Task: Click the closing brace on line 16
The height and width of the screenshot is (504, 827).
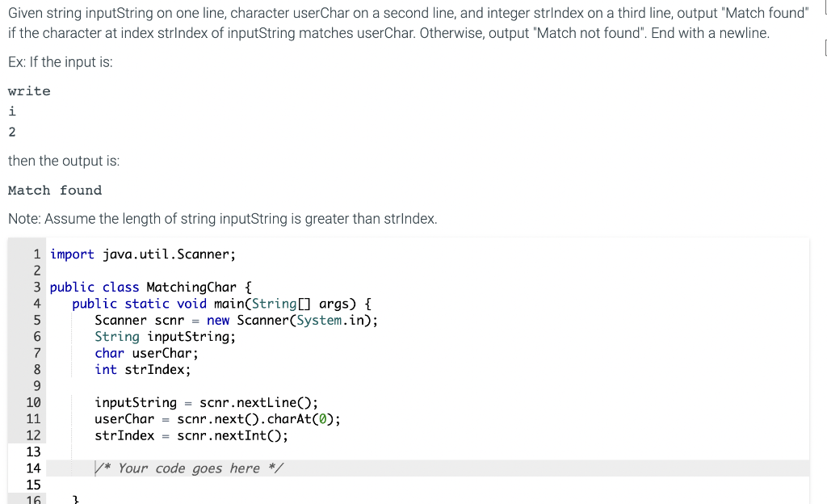Action: pos(74,498)
